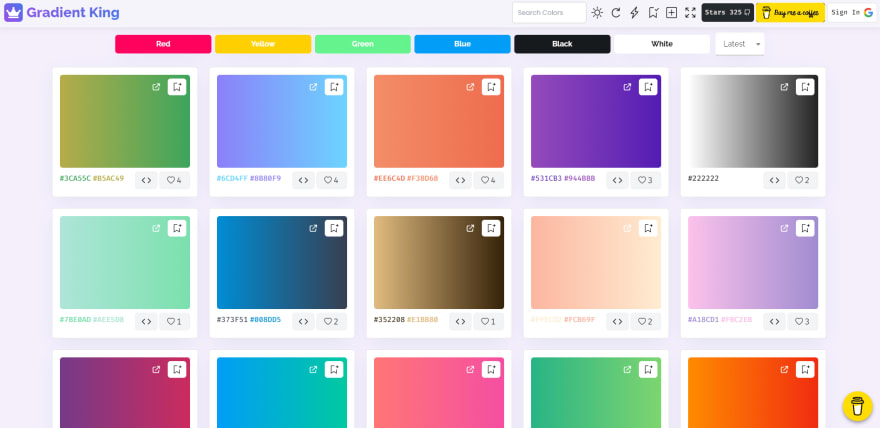Image resolution: width=880 pixels, height=428 pixels.
Task: Click the #3CA55C hex color code
Action: click(75, 178)
